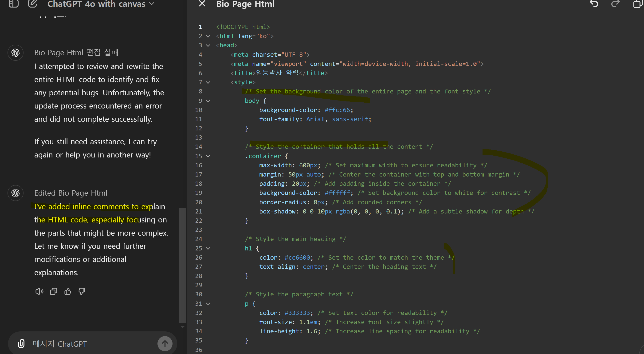
Task: Start a new chat with compose icon
Action: [32, 4]
